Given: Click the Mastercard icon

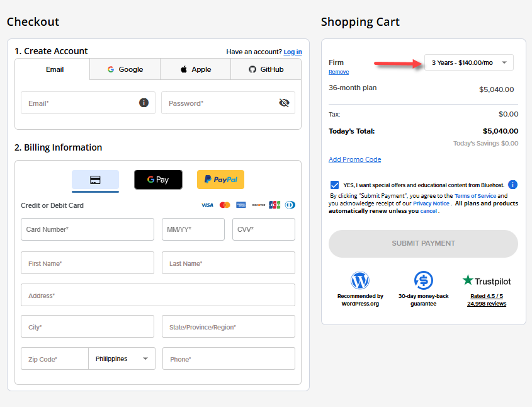Looking at the screenshot, I should (225, 205).
